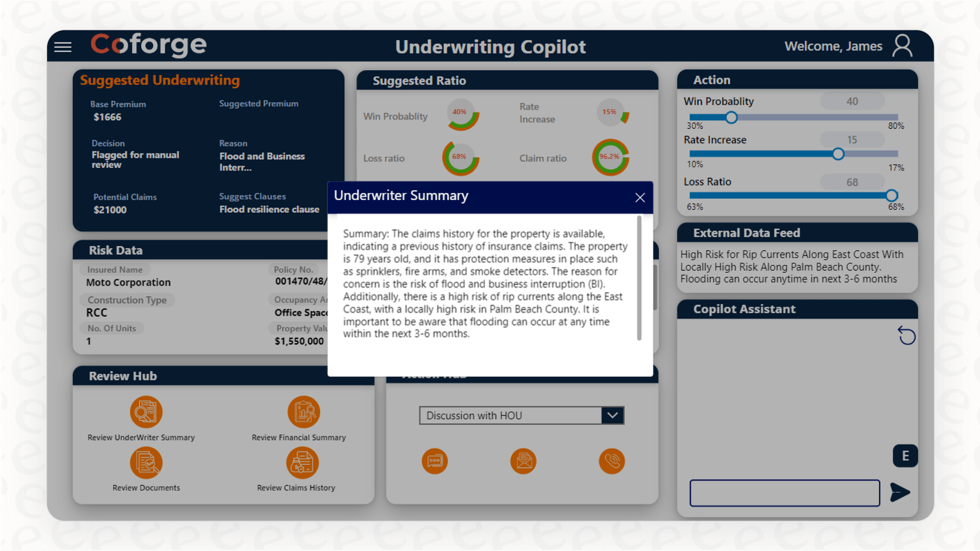This screenshot has height=551, width=980.
Task: Select the Review Financial Summary icon
Action: pos(303,412)
